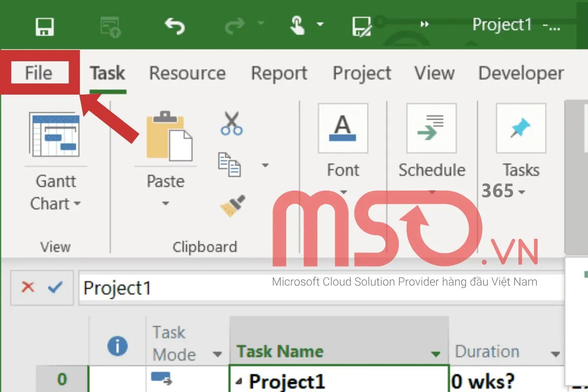Click the Cut scissors icon

230,122
